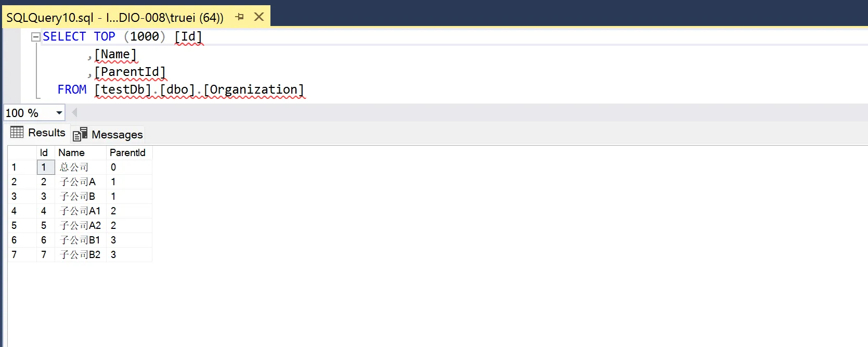Click the Messages tab icon

tap(80, 134)
